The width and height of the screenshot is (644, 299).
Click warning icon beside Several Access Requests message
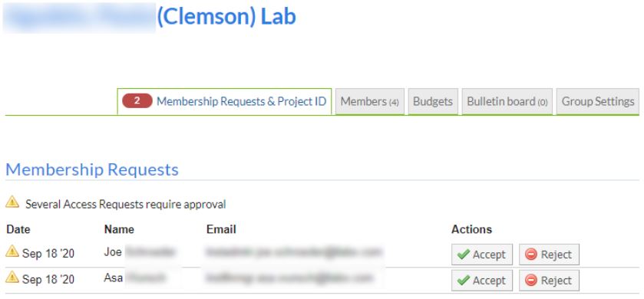tap(12, 202)
